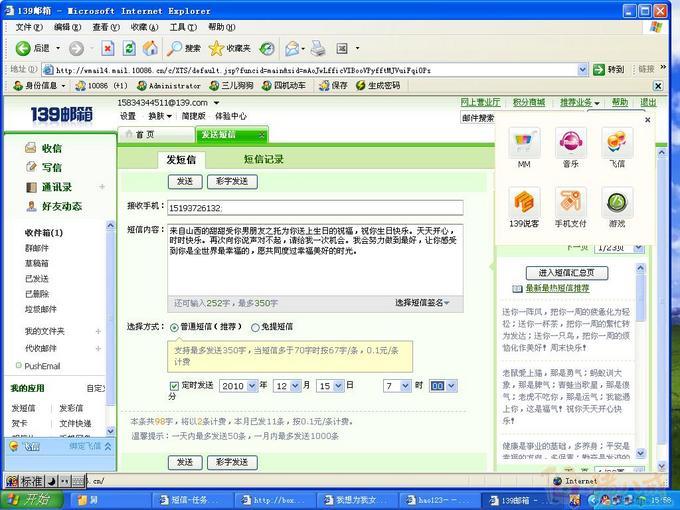Open 最新最热短信推荐 link
The image size is (680, 510).
(x=557, y=288)
